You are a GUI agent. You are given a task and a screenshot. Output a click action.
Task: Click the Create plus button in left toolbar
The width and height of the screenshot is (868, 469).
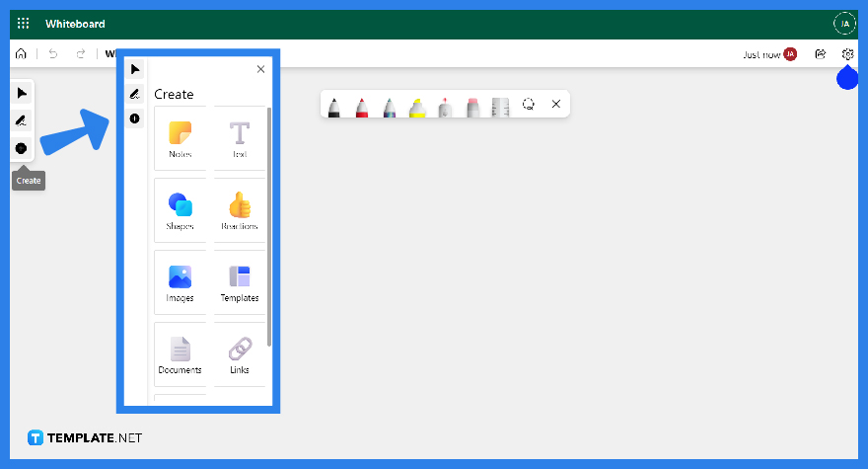click(21, 148)
